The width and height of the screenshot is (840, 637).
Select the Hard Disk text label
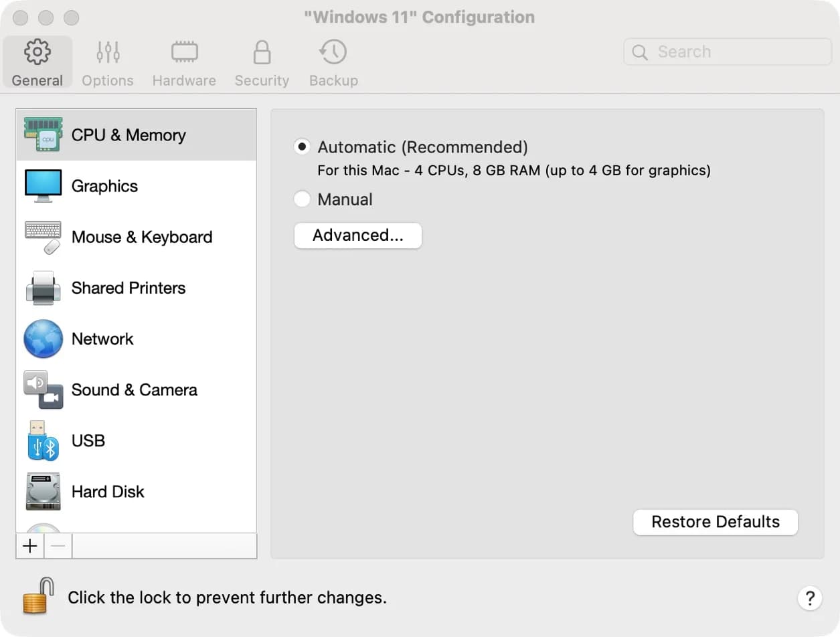pos(108,491)
